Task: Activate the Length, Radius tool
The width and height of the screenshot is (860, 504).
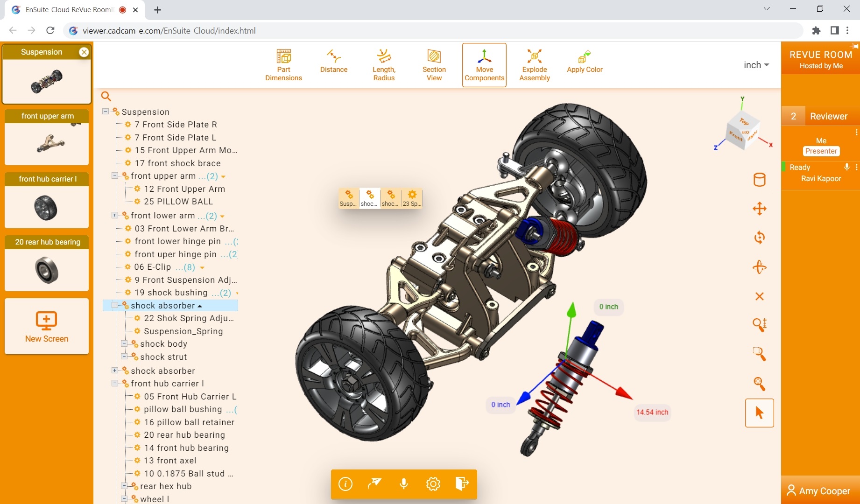Action: click(384, 65)
